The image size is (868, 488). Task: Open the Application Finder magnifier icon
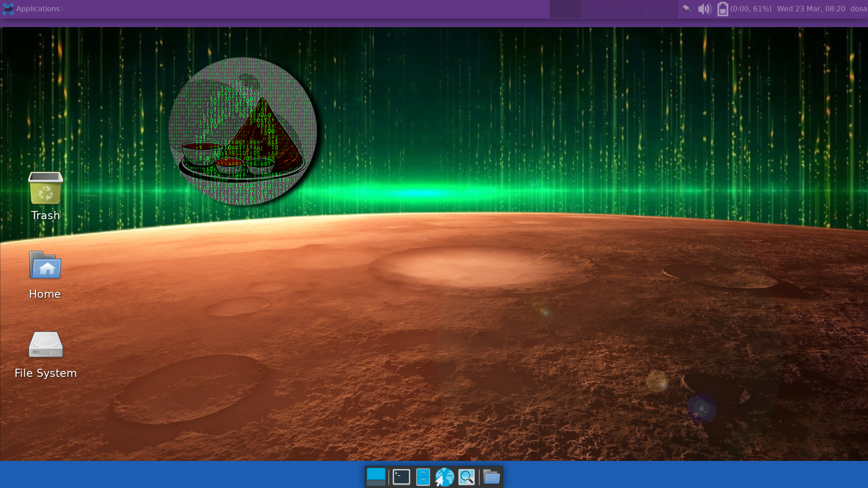click(467, 477)
